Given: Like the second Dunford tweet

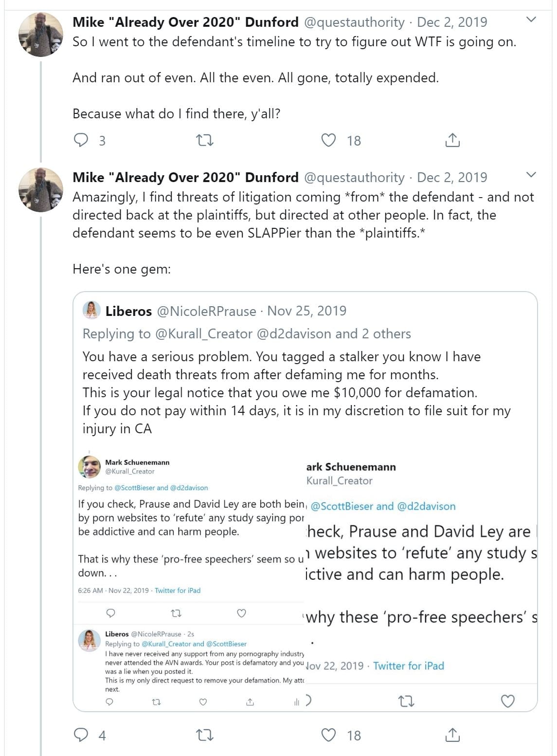Looking at the screenshot, I should click(x=329, y=735).
